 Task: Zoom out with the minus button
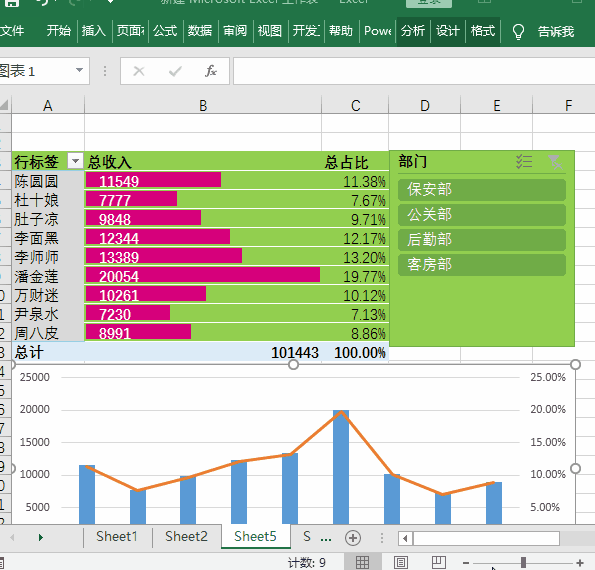(x=466, y=563)
